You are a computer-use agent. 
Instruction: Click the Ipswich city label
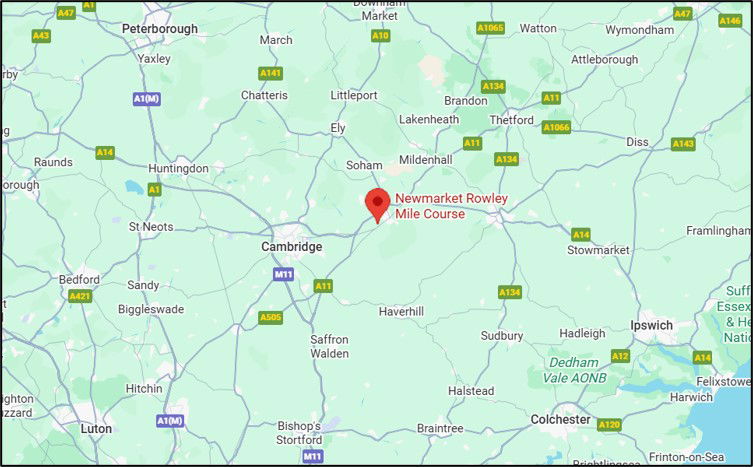pos(651,326)
